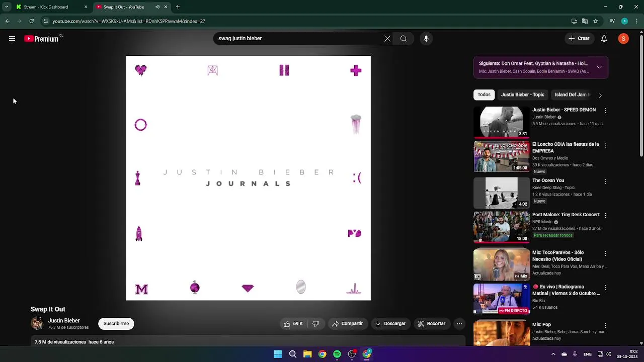This screenshot has width=644, height=362.
Task: Go back with browser back arrow
Action: click(x=7, y=21)
